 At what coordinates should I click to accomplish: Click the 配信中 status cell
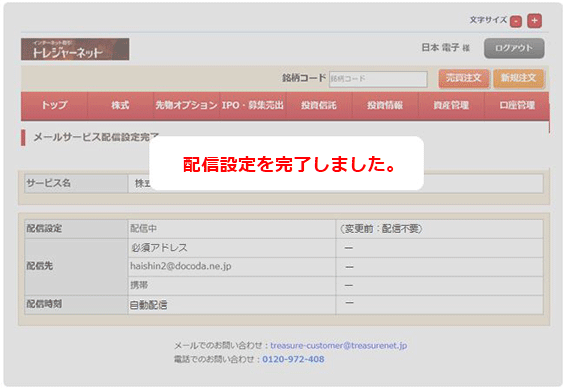coord(231,229)
